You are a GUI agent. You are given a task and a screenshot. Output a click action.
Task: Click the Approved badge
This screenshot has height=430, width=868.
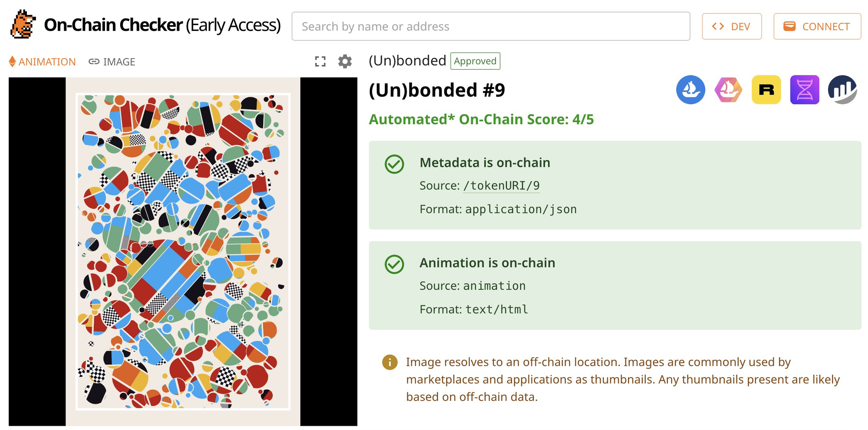[475, 61]
